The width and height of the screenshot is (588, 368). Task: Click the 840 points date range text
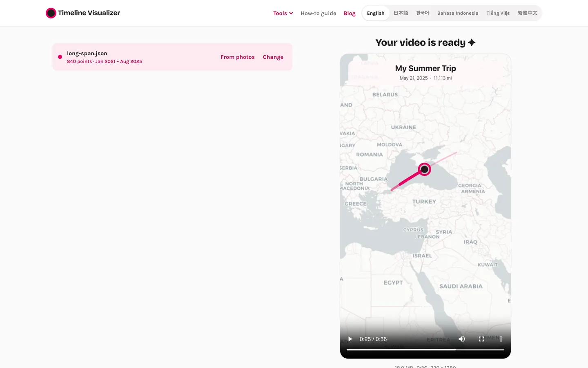click(x=105, y=61)
